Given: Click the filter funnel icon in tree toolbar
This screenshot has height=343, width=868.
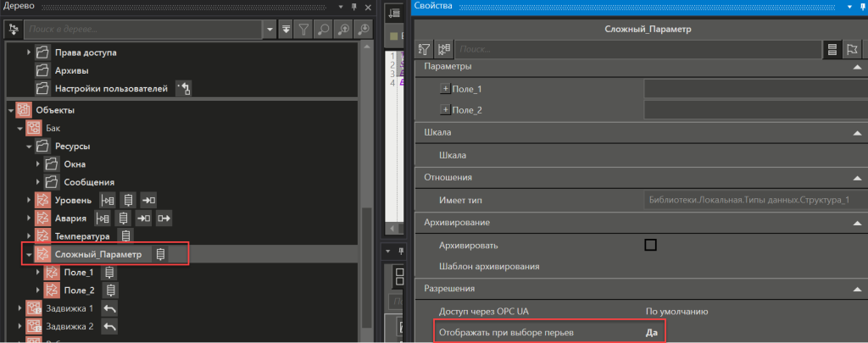Looking at the screenshot, I should [305, 30].
